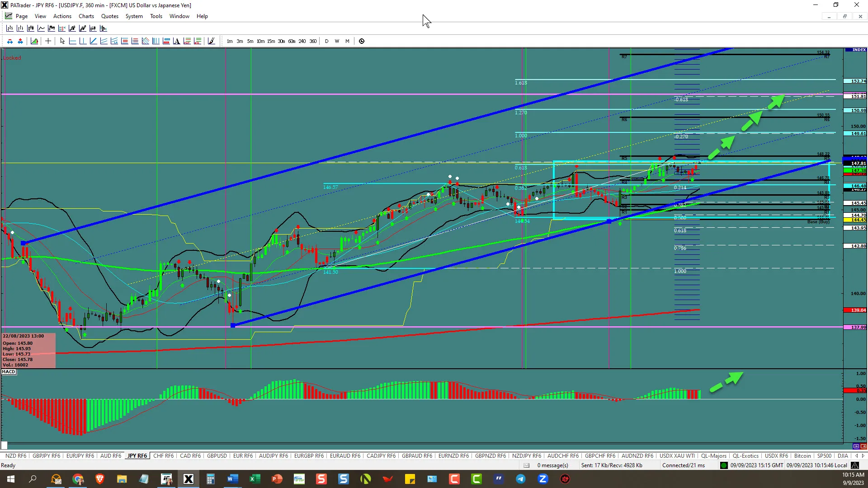868x488 pixels.
Task: Click the messages envelope in status bar
Action: [527, 465]
